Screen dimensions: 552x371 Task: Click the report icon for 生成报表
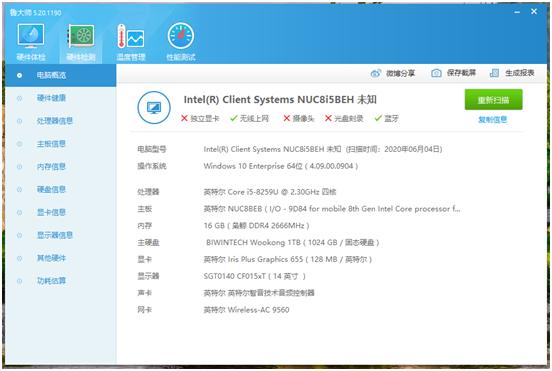point(494,73)
